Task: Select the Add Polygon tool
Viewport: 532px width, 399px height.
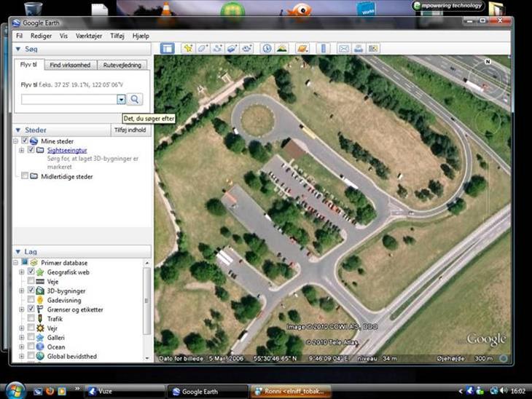Action: point(202,48)
